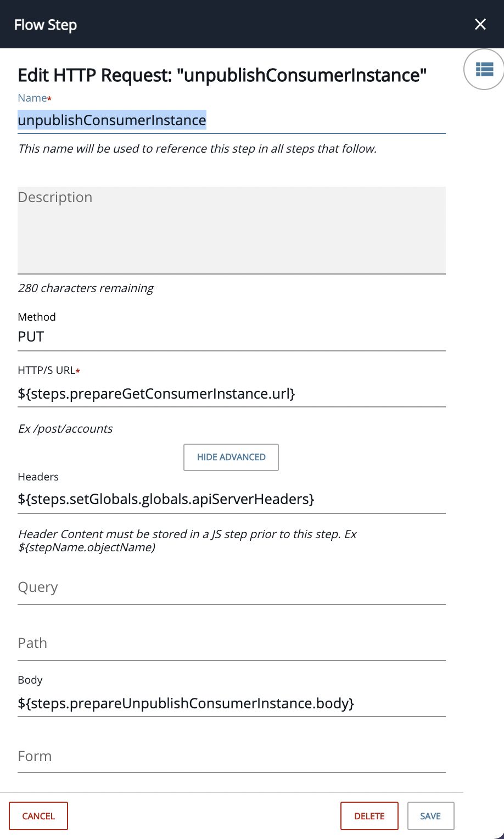
Task: Click the Flow Step header title
Action: pos(46,25)
